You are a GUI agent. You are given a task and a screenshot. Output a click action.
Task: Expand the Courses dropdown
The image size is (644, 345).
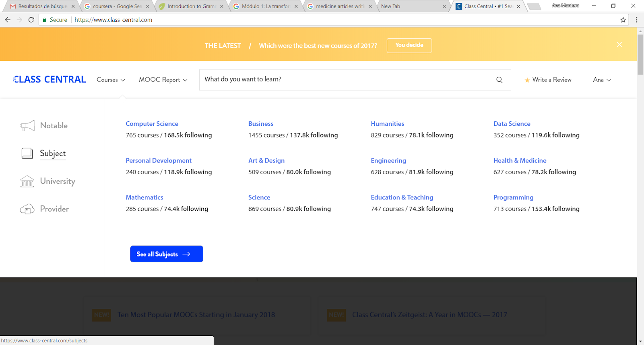click(x=111, y=80)
